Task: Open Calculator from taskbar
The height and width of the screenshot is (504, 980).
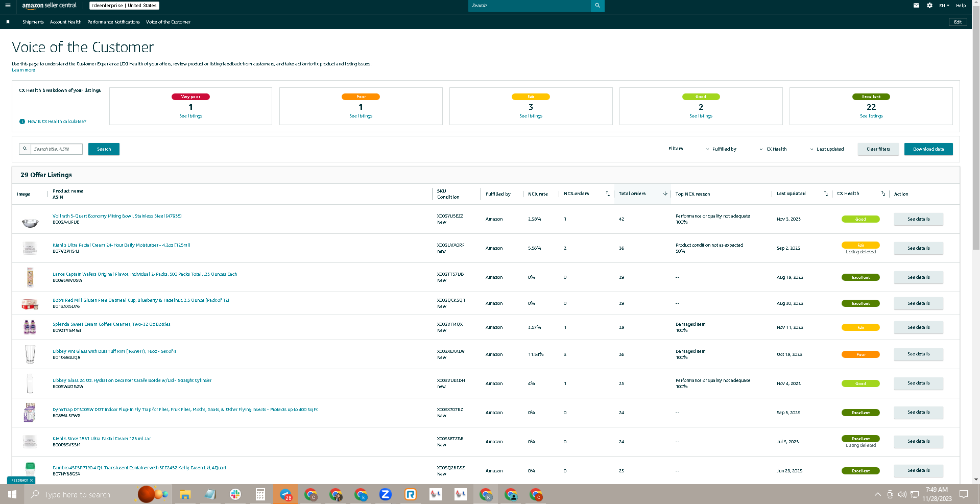Action: (x=260, y=494)
